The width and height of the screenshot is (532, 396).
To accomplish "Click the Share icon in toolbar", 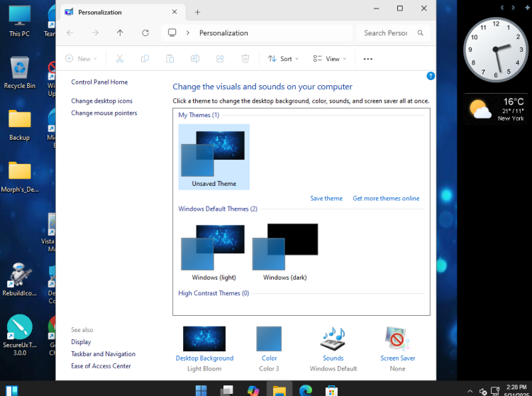I will 220,59.
